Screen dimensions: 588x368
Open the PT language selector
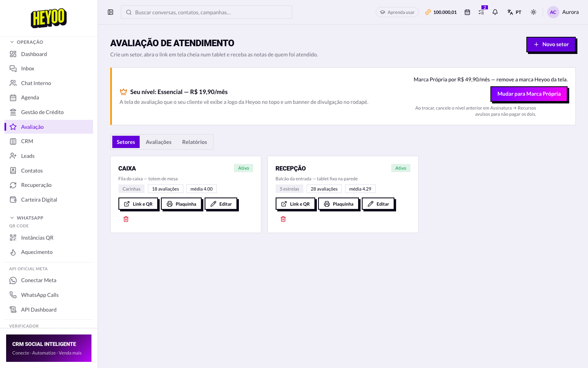point(514,12)
